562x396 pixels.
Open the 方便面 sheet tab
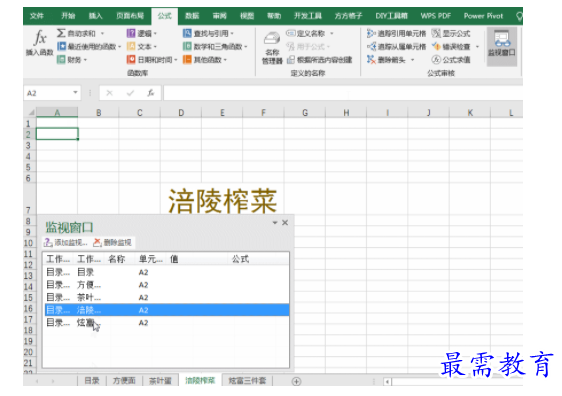(x=124, y=381)
